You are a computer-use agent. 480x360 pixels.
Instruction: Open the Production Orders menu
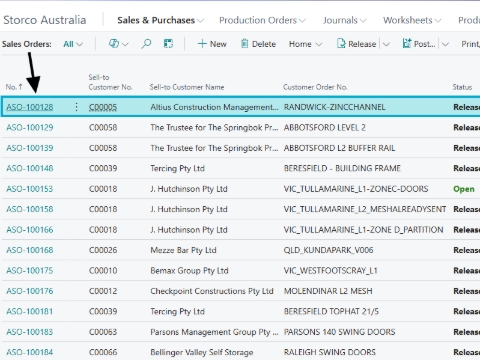tap(262, 20)
